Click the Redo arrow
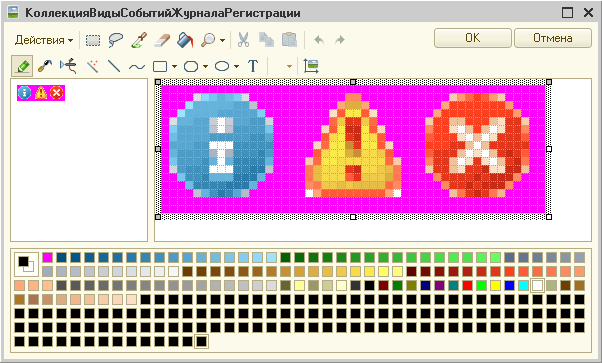 340,40
